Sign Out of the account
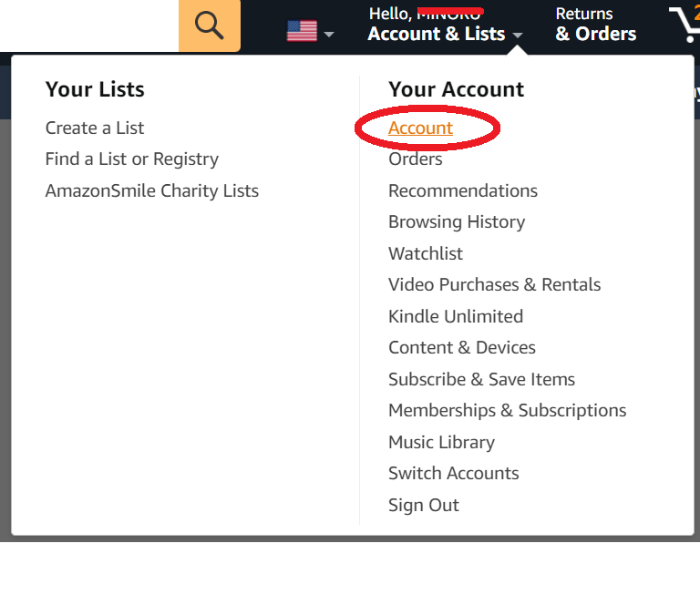 (x=424, y=505)
